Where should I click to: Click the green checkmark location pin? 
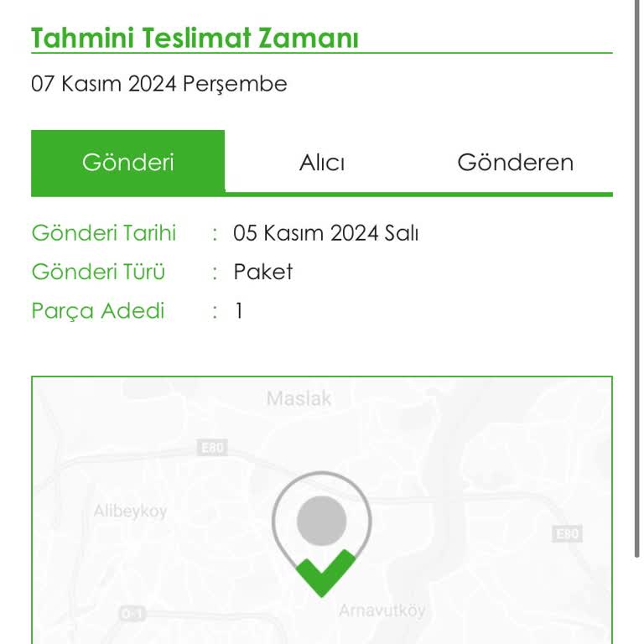[322, 534]
